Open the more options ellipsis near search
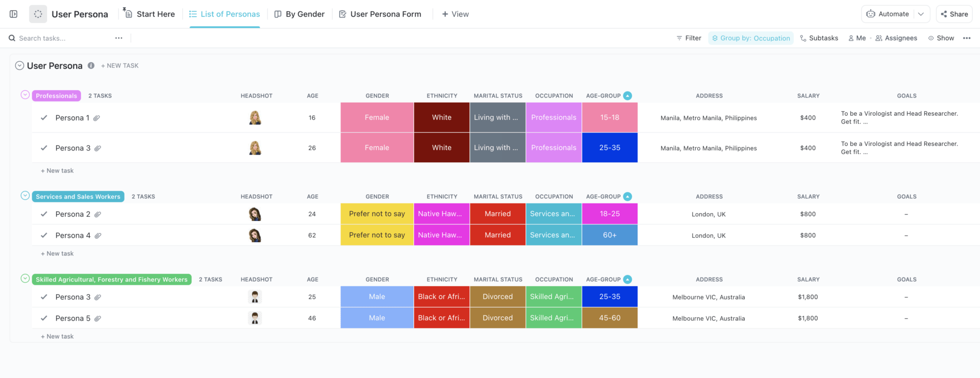This screenshot has width=980, height=378. (118, 38)
